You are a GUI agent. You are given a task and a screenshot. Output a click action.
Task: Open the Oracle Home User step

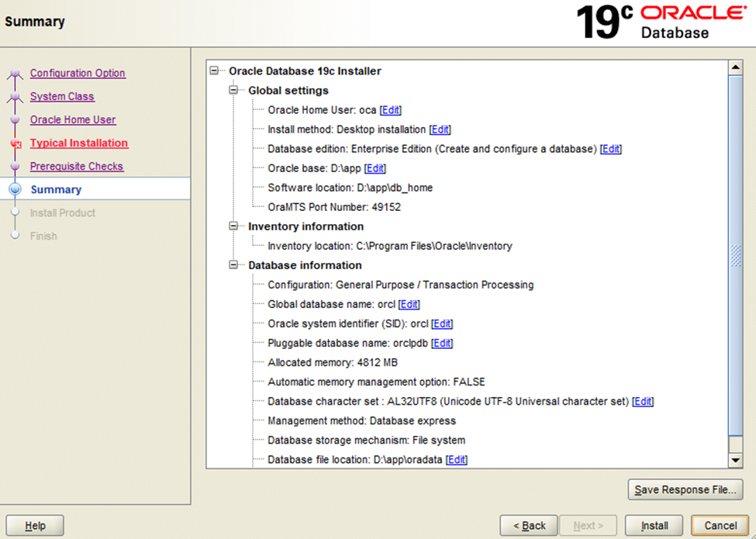(73, 119)
